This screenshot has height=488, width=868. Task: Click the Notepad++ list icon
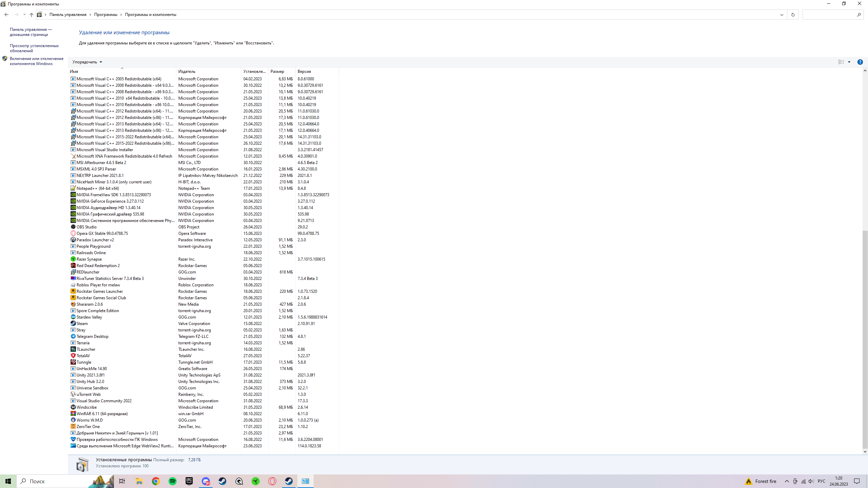coord(73,188)
